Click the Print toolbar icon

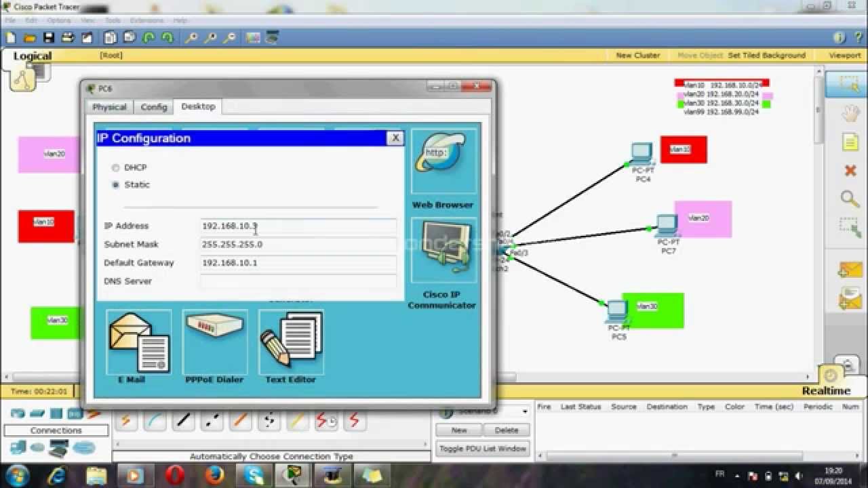click(x=68, y=38)
